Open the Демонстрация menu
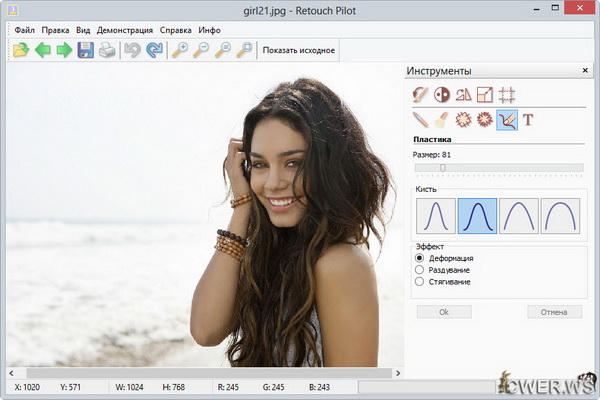600x400 pixels. [x=124, y=30]
